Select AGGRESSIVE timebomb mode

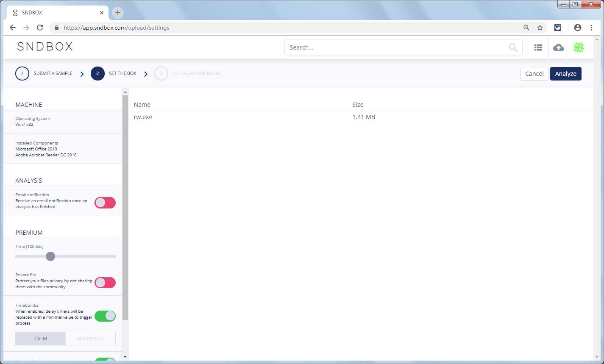(x=90, y=339)
